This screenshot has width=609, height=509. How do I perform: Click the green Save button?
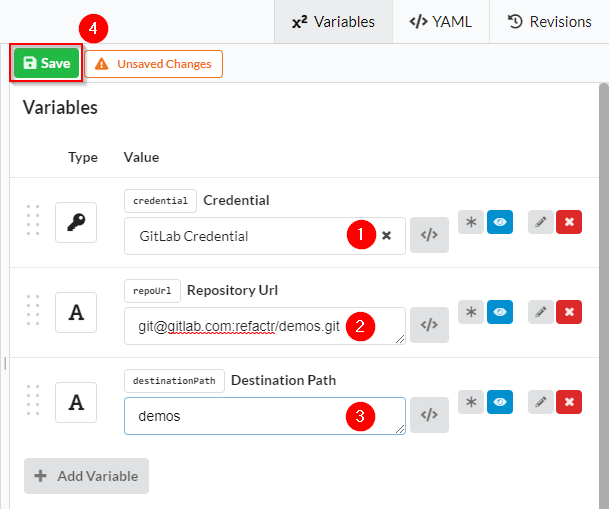pyautogui.click(x=46, y=63)
